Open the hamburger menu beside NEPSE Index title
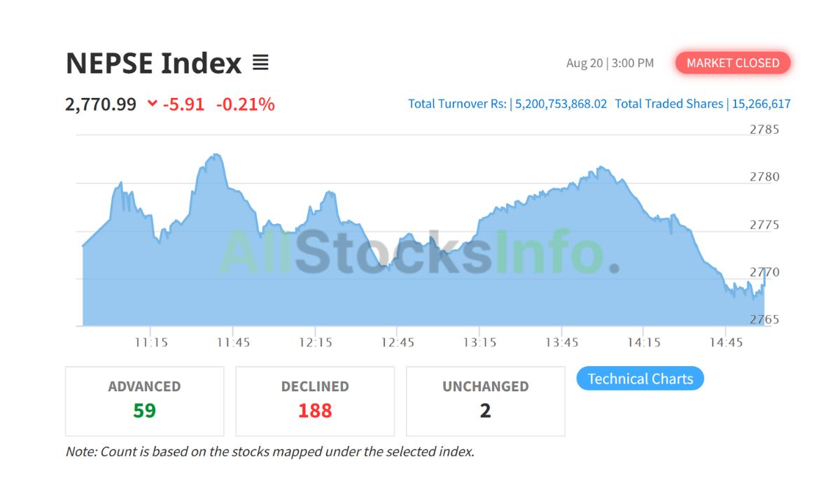Screen dimensions: 840x504 260,62
